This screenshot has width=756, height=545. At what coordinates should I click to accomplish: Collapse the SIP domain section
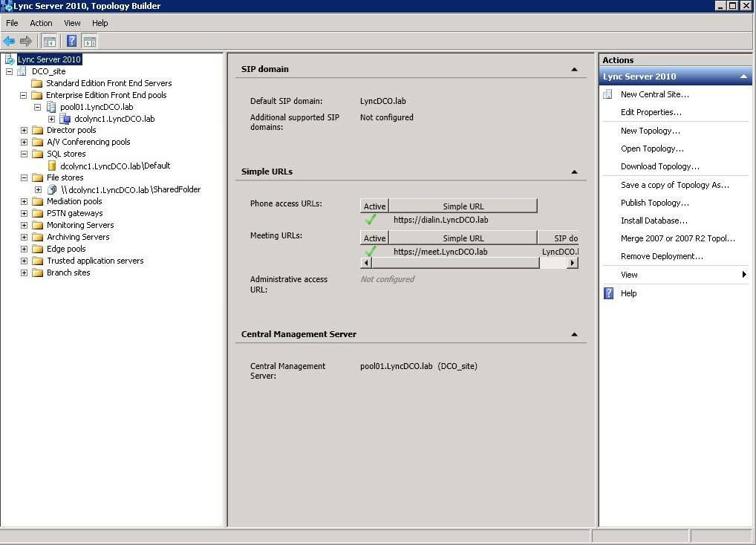(574, 69)
